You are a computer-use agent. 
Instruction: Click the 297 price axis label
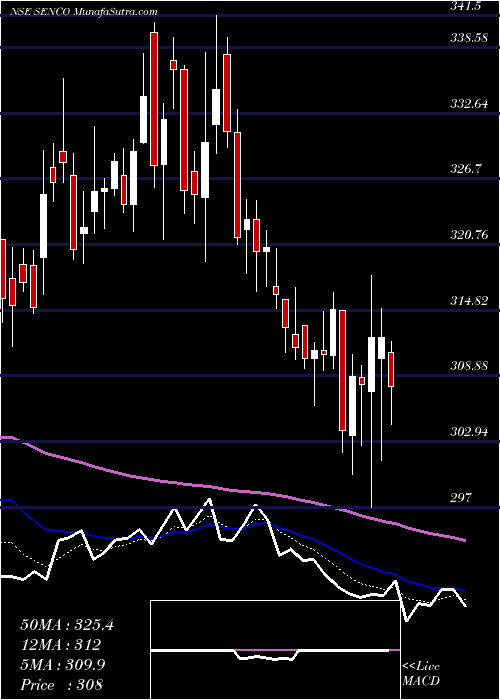(462, 497)
